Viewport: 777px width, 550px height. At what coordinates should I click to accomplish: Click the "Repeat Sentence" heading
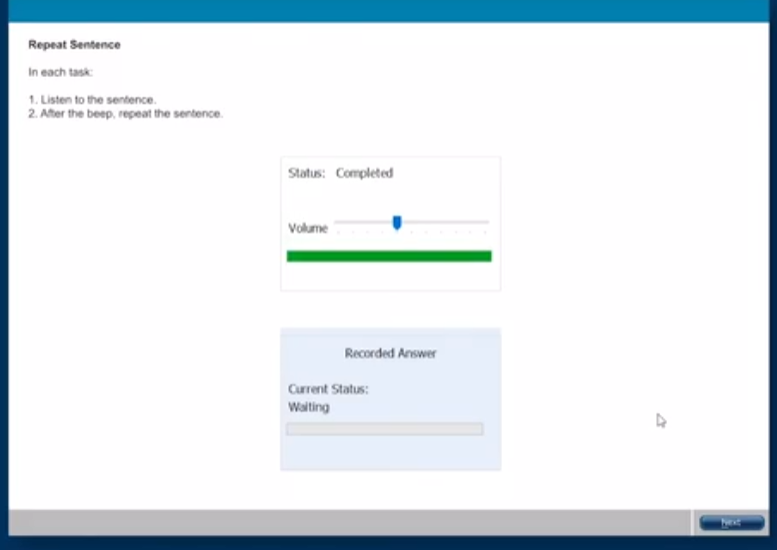click(x=74, y=45)
